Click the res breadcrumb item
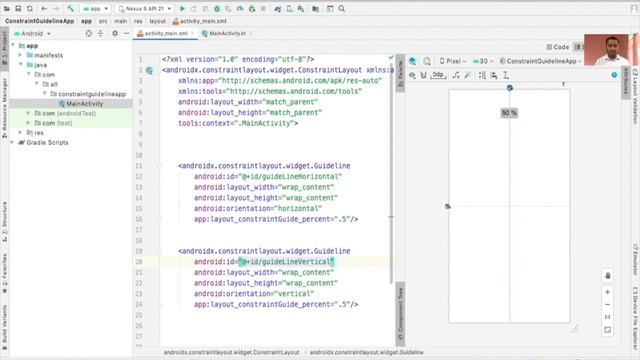640x360 pixels. point(138,21)
